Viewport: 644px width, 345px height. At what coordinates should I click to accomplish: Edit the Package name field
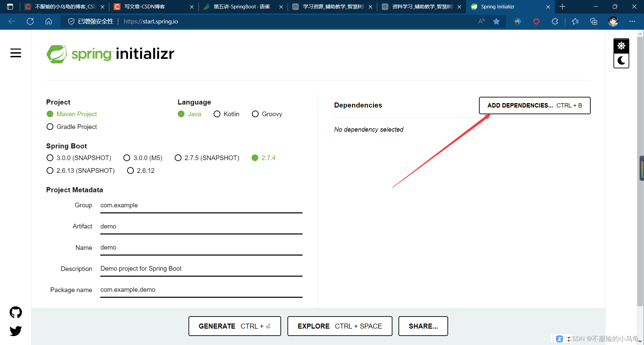[201, 290]
